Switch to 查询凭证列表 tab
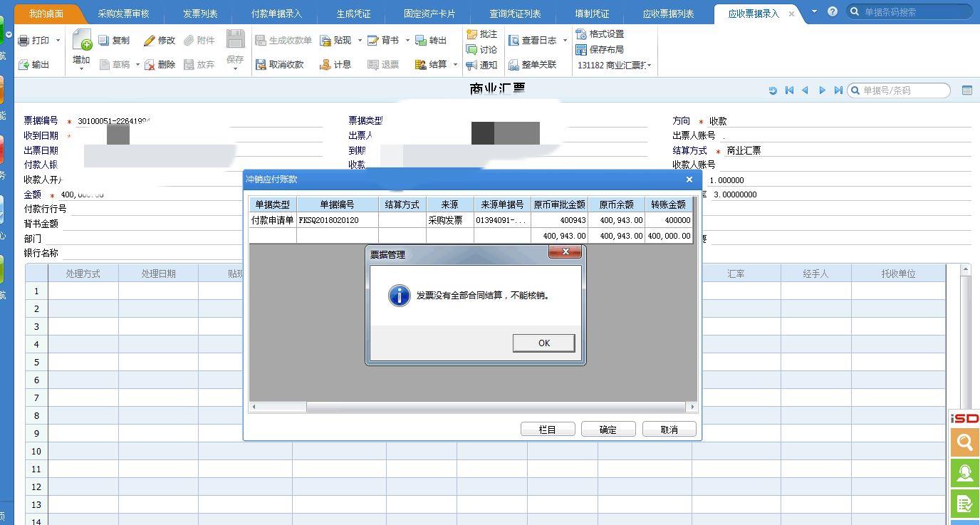Screen dimensions: 980x525 [x=515, y=14]
